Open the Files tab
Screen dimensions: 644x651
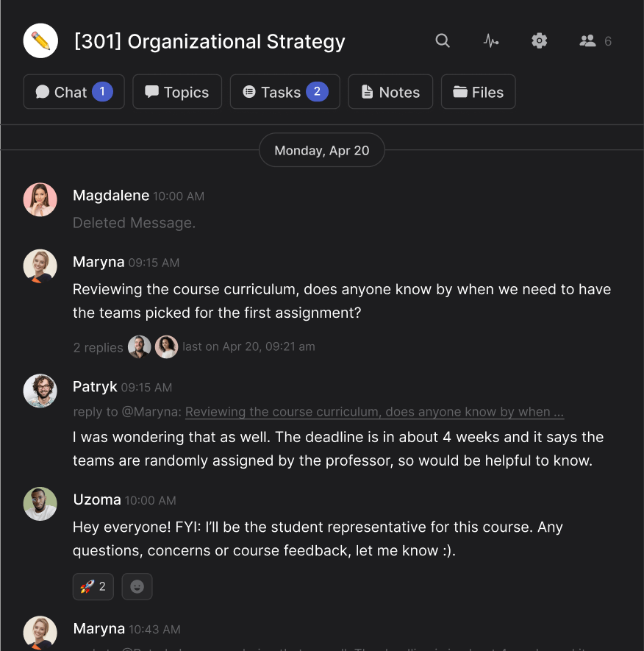click(x=478, y=92)
